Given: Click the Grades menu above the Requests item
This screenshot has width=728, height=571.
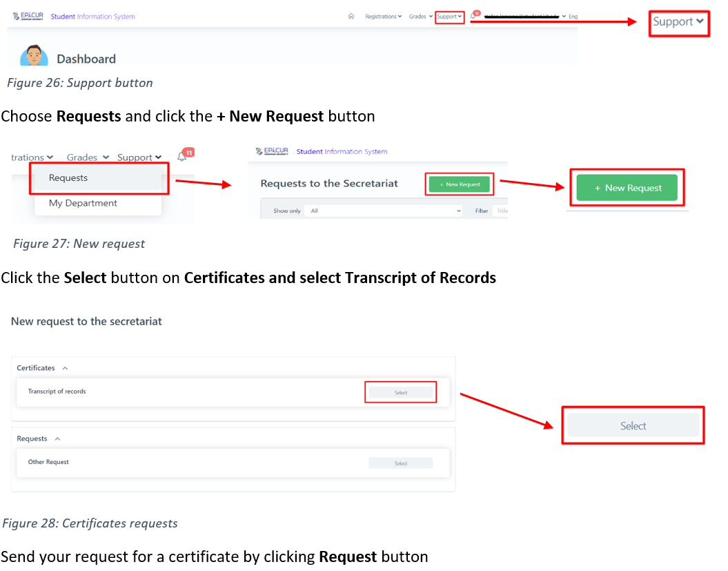Looking at the screenshot, I should (88, 157).
